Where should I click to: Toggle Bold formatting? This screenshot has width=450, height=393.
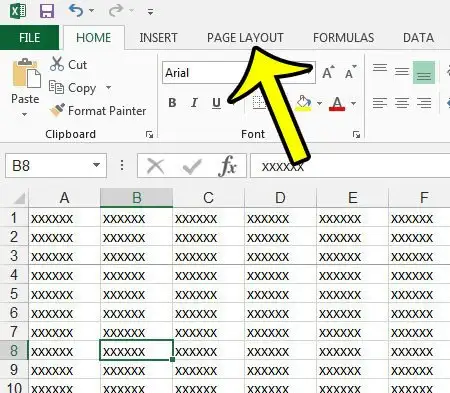point(172,103)
